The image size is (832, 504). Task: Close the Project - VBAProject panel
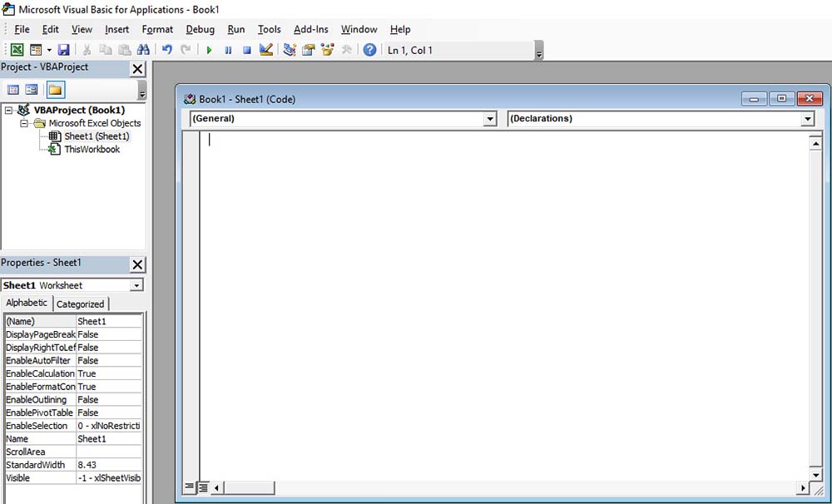(x=137, y=69)
